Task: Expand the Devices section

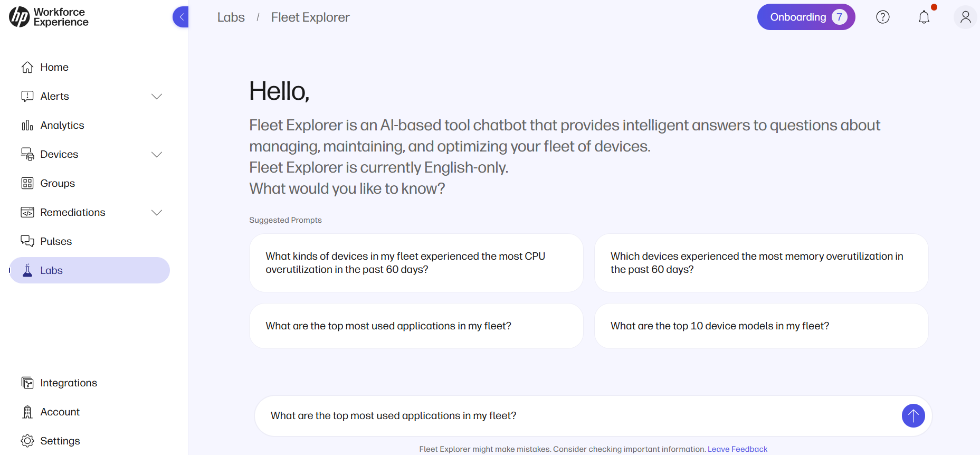Action: [157, 154]
